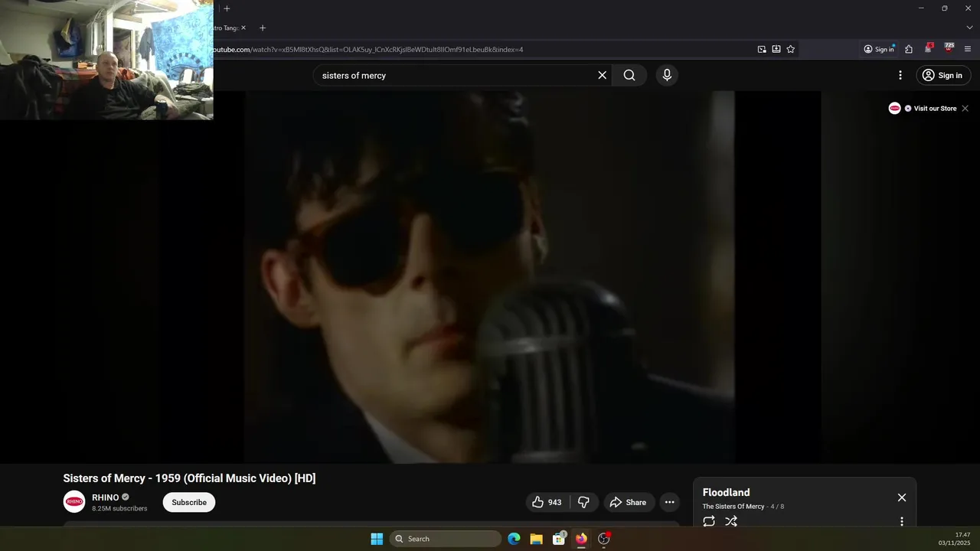Open more actions menu next to Share
This screenshot has height=551, width=980.
(669, 502)
